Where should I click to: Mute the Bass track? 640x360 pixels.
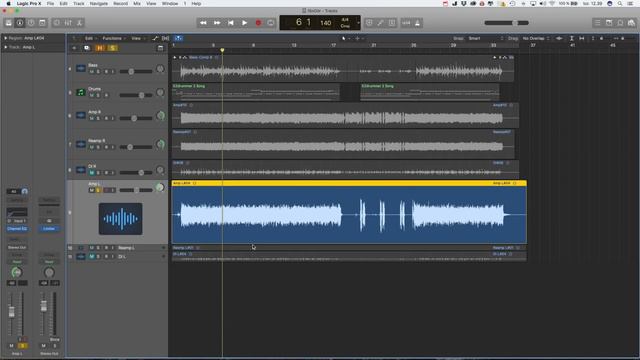coord(91,71)
